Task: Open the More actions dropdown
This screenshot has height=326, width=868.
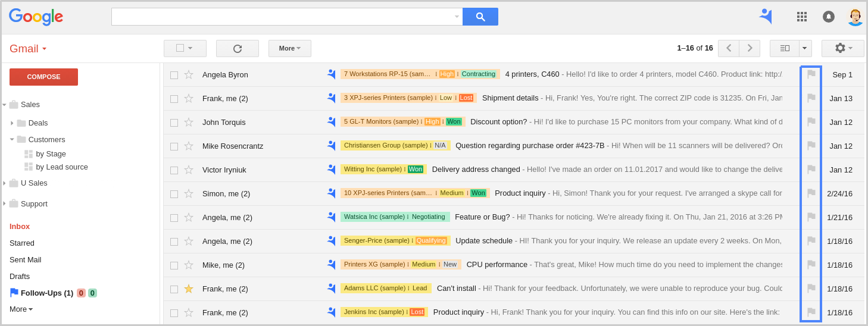Action: point(290,48)
